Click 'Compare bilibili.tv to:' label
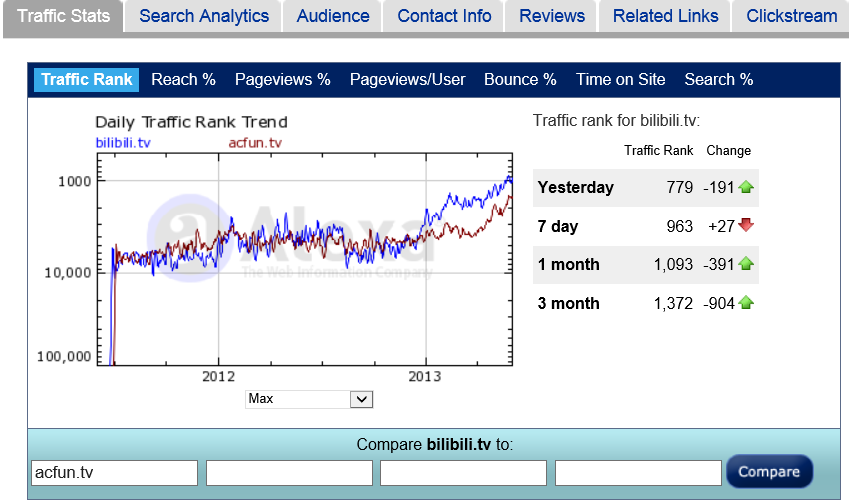 [435, 445]
